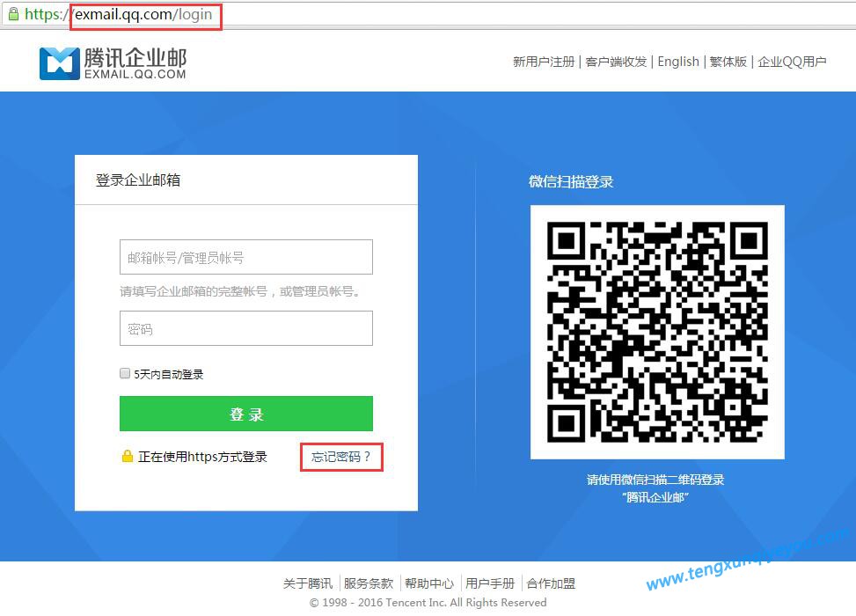This screenshot has height=616, width=856.
Task: Click the green 登录 button
Action: pyautogui.click(x=246, y=414)
